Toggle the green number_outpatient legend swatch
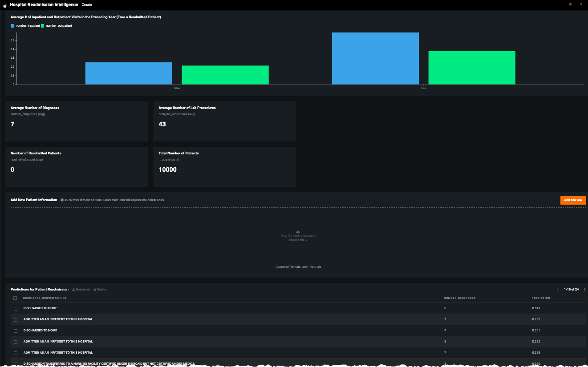This screenshot has width=588, height=367. 43,26
